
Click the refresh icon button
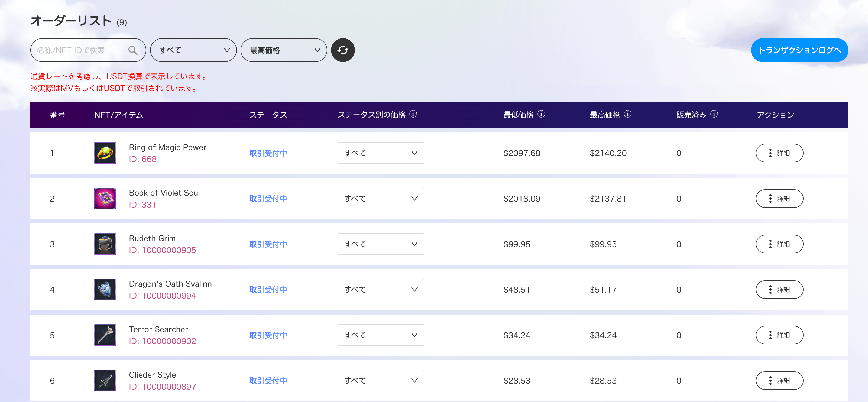point(343,50)
